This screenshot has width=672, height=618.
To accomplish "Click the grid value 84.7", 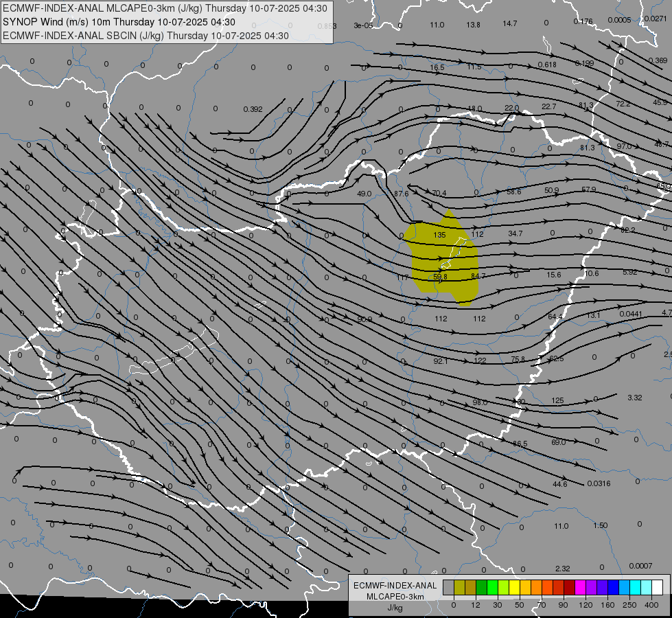I will (x=478, y=276).
